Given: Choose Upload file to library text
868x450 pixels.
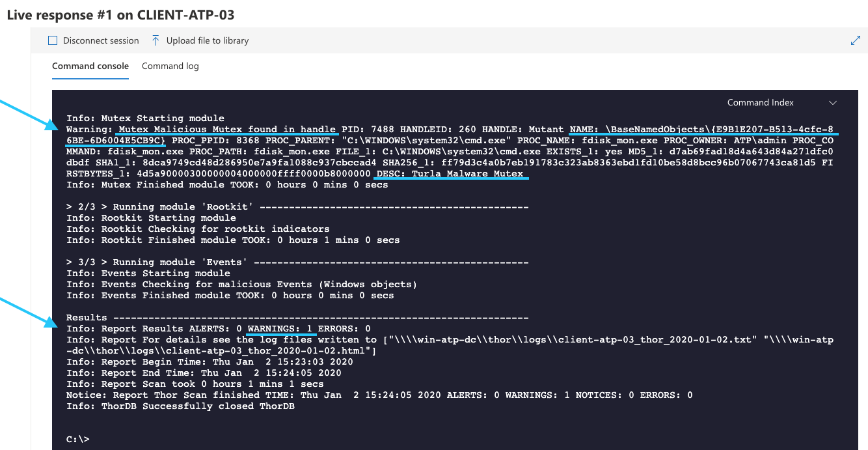Looking at the screenshot, I should [x=208, y=40].
